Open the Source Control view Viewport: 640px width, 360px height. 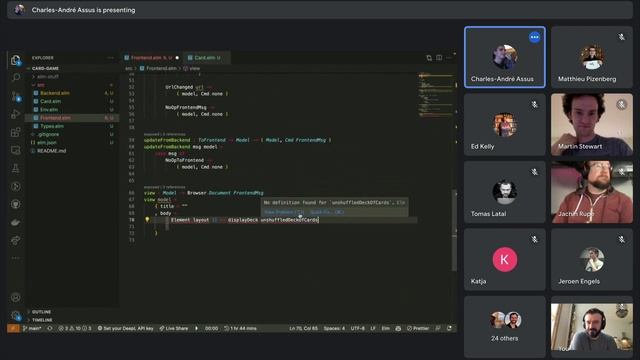tap(16, 96)
